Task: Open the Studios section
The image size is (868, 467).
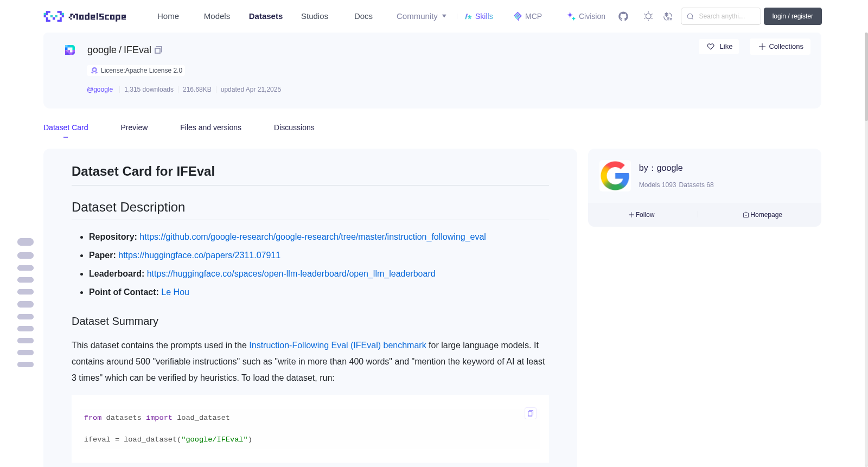Action: pyautogui.click(x=315, y=16)
